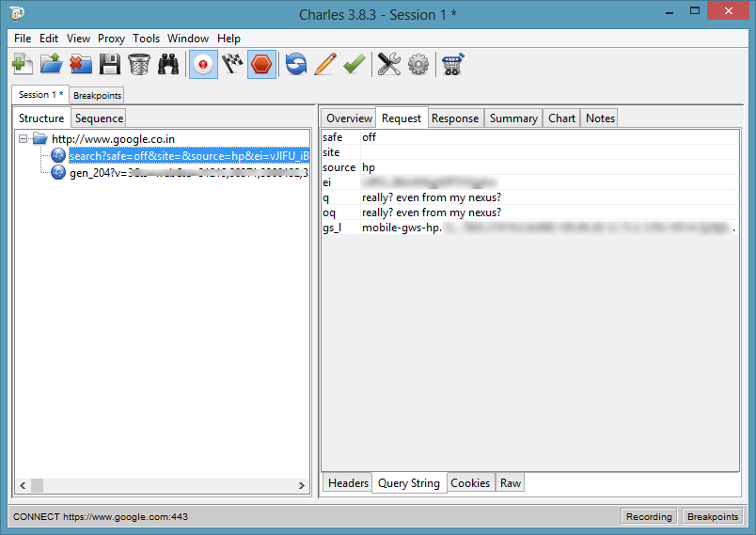756x535 pixels.
Task: Select the search?safe=off request row
Action: pos(189,156)
